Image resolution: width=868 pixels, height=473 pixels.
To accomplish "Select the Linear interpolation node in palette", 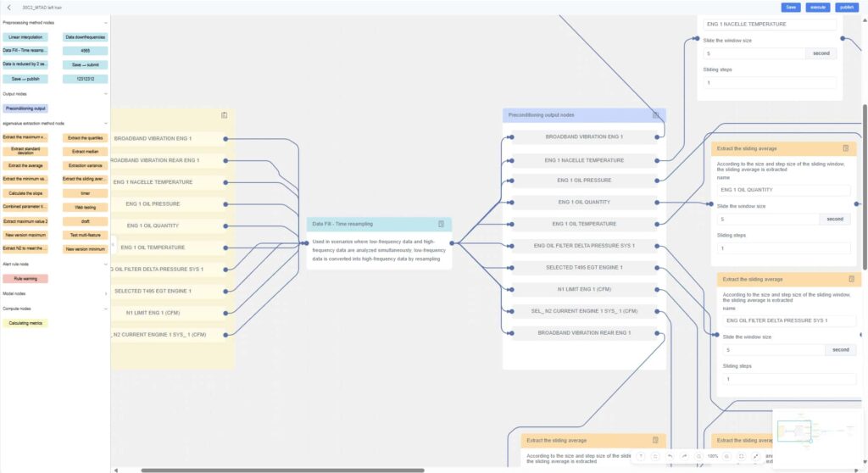I will click(x=25, y=37).
